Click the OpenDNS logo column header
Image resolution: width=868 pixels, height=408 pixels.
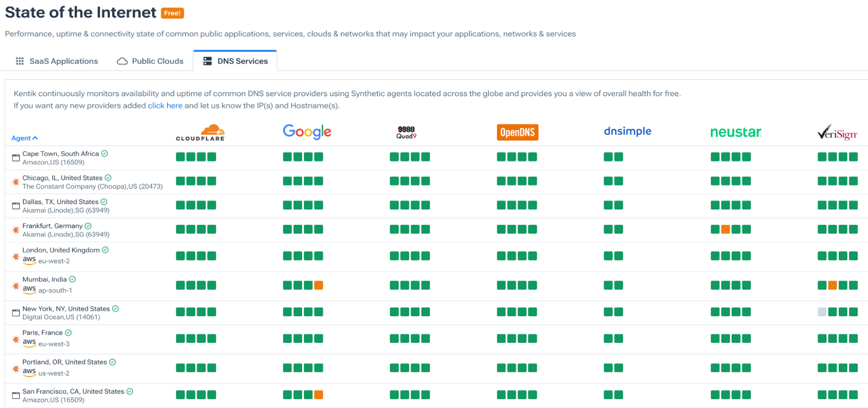517,132
